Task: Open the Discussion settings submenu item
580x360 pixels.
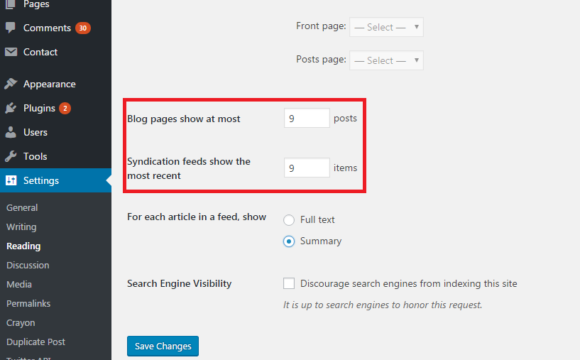Action: coord(28,265)
